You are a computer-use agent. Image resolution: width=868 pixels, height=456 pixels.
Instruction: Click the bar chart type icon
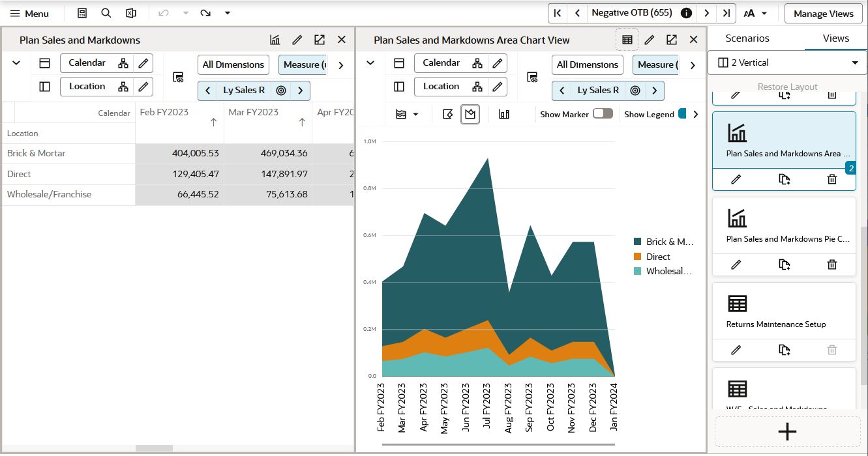pos(504,114)
